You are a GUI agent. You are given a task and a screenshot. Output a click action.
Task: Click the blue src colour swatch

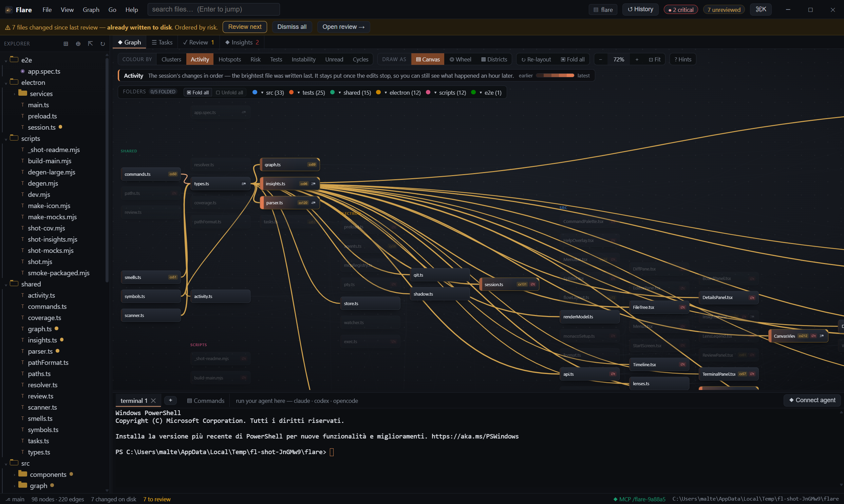[255, 92]
